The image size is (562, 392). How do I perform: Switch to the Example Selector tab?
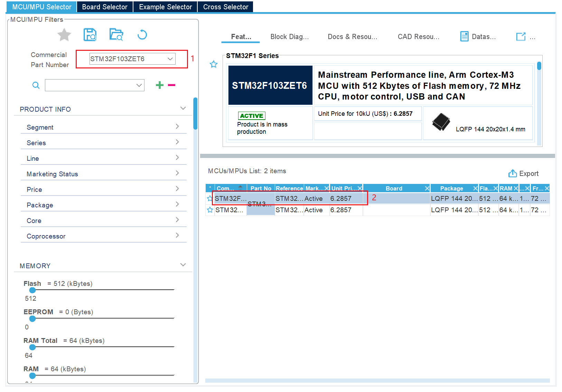point(165,7)
